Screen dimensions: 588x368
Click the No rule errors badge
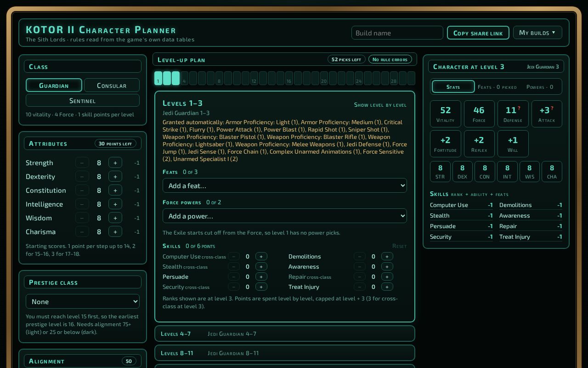point(390,59)
